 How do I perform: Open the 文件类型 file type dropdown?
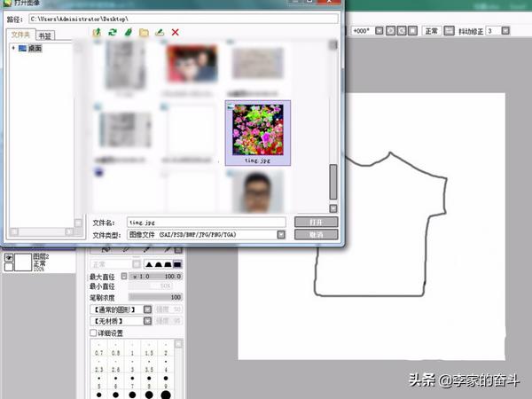(x=281, y=235)
